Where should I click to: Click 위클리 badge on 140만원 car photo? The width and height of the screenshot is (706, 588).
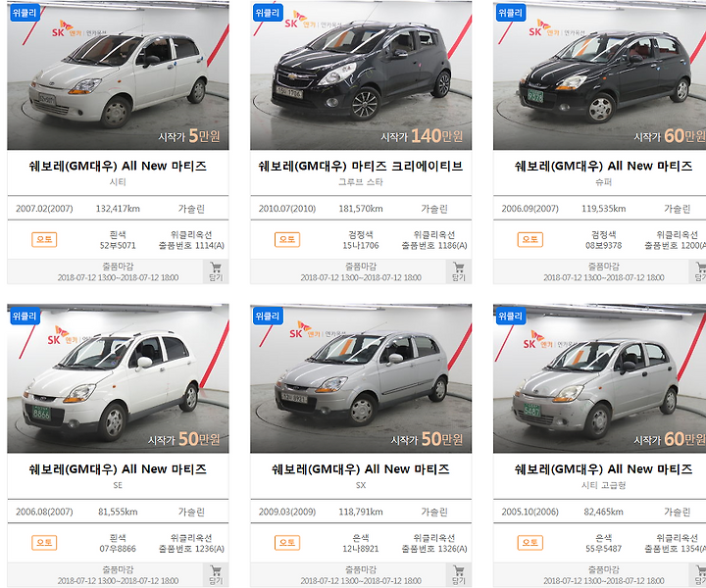[268, 13]
